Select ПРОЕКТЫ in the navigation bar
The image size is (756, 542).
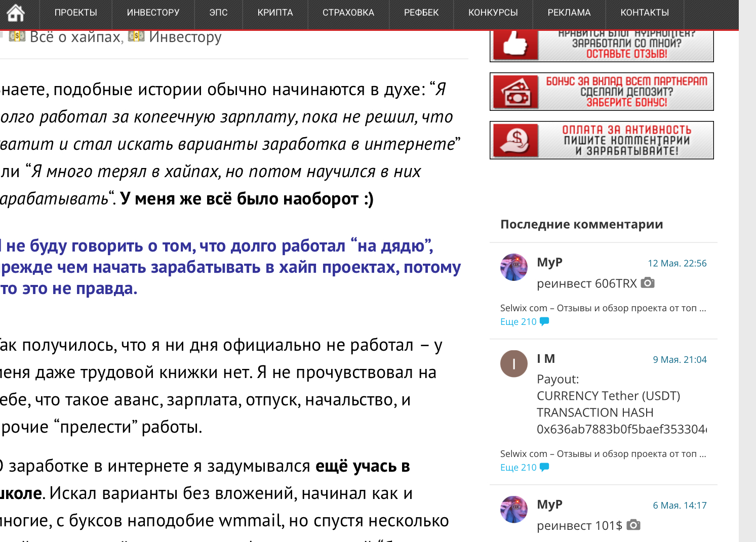click(75, 13)
